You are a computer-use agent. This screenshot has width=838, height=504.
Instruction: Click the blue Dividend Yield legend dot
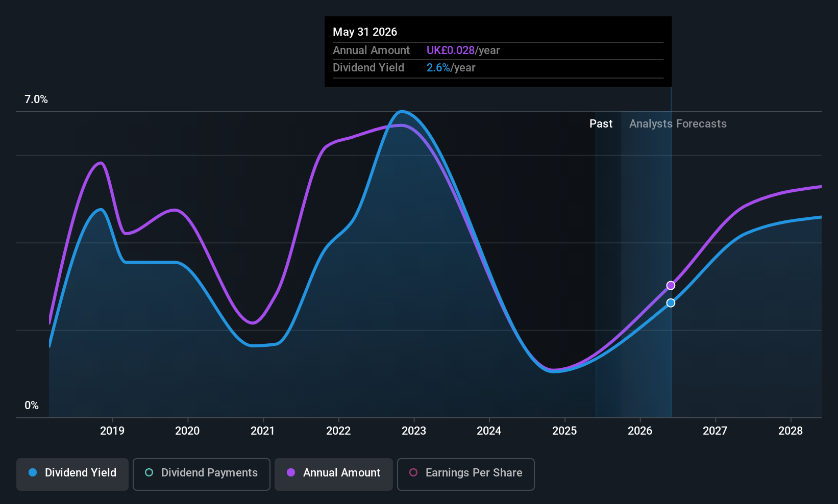[33, 473]
